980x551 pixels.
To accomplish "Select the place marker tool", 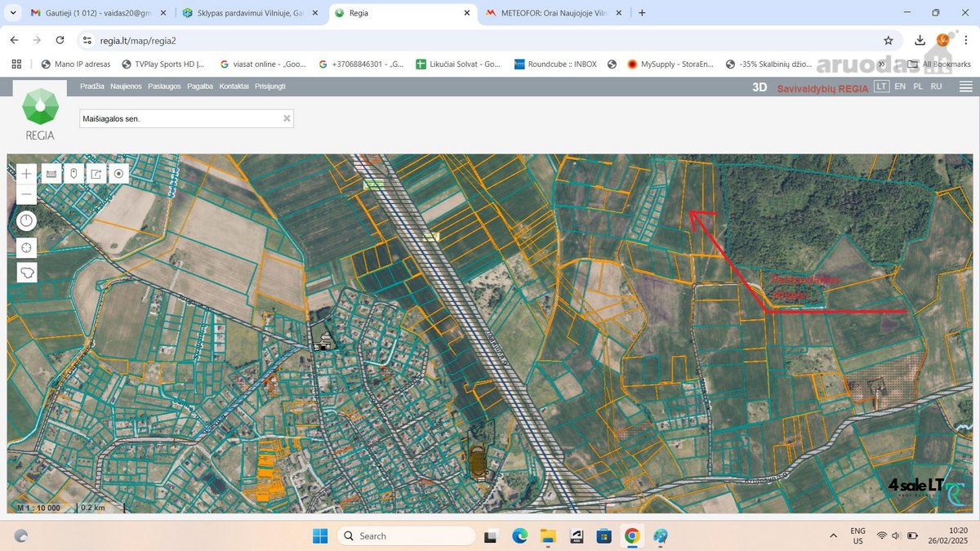I will [73, 174].
